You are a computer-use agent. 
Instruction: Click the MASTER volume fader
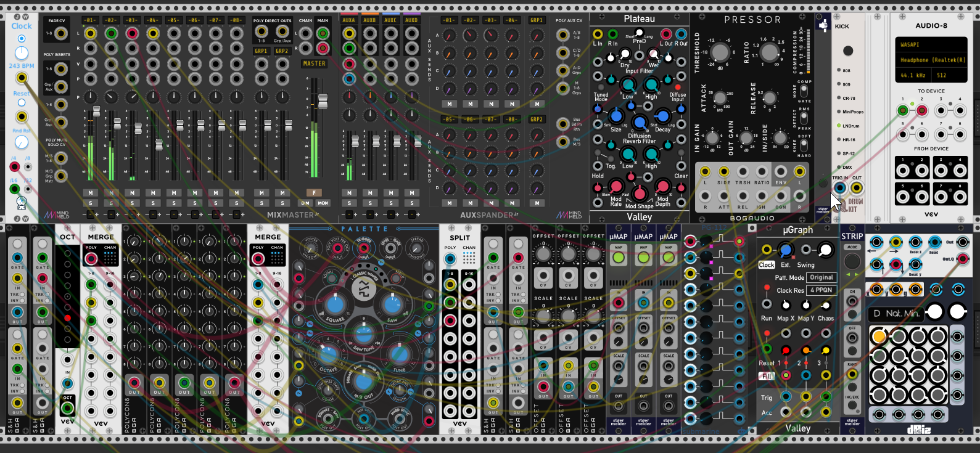click(322, 101)
